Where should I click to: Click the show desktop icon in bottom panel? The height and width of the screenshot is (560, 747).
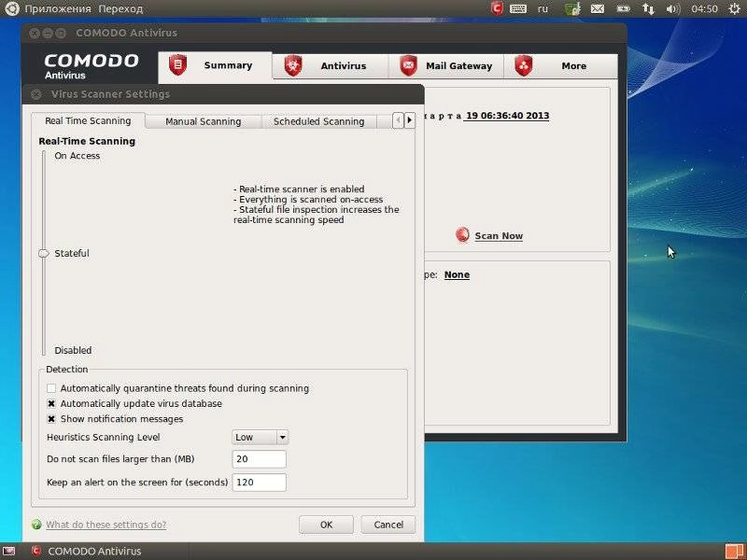tap(8, 552)
